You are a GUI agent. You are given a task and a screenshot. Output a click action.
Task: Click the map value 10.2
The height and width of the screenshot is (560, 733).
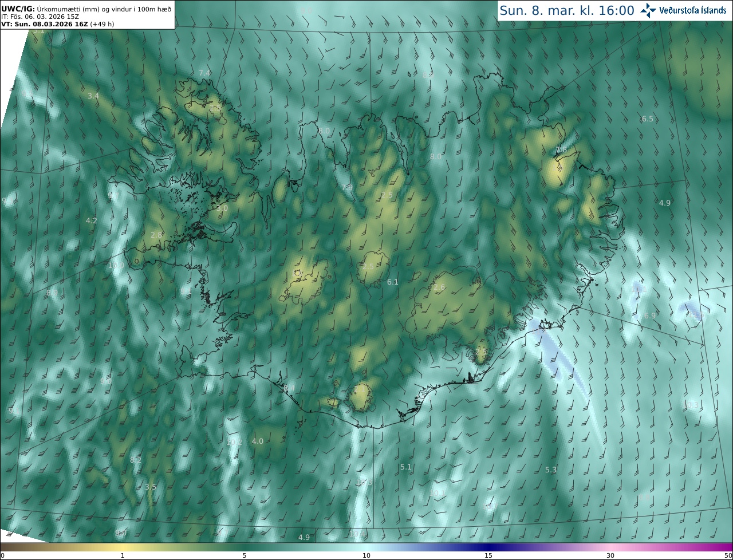pyautogui.click(x=234, y=443)
